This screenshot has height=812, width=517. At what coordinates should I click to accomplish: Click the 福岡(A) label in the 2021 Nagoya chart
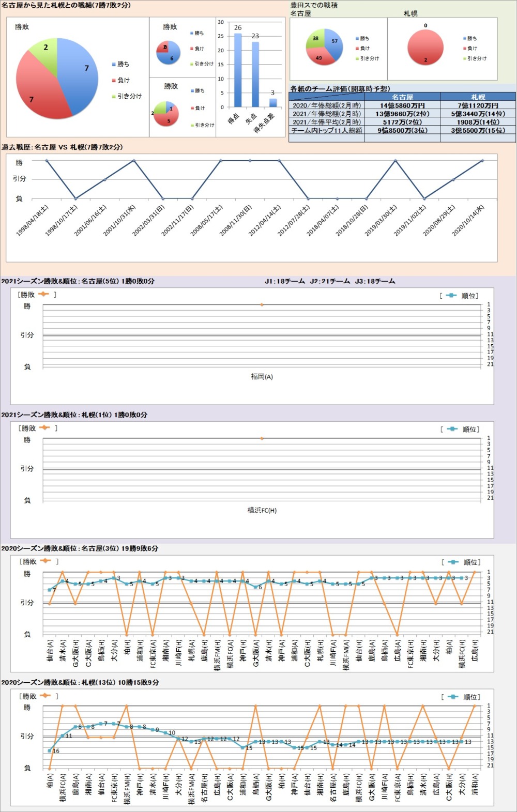click(x=262, y=377)
